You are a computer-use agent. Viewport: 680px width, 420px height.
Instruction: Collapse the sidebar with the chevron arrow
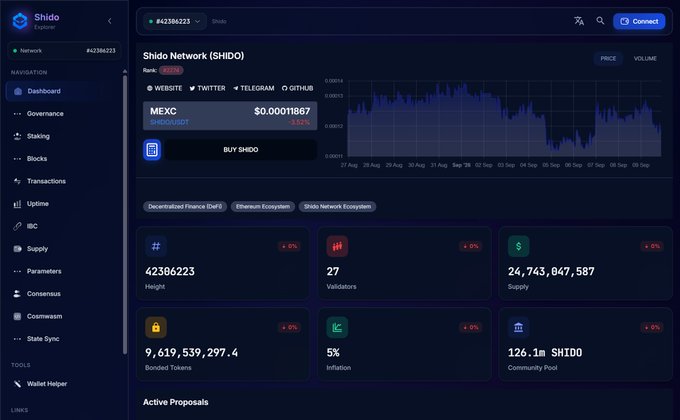[110, 21]
